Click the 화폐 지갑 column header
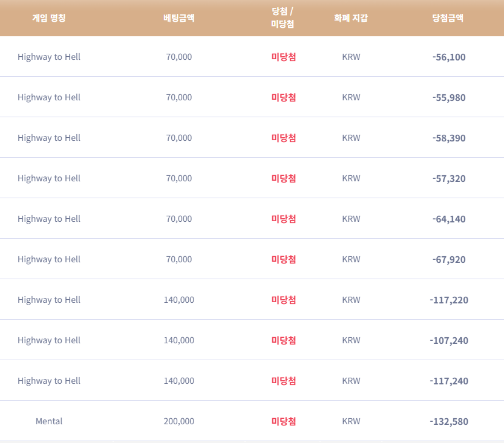 (x=351, y=18)
